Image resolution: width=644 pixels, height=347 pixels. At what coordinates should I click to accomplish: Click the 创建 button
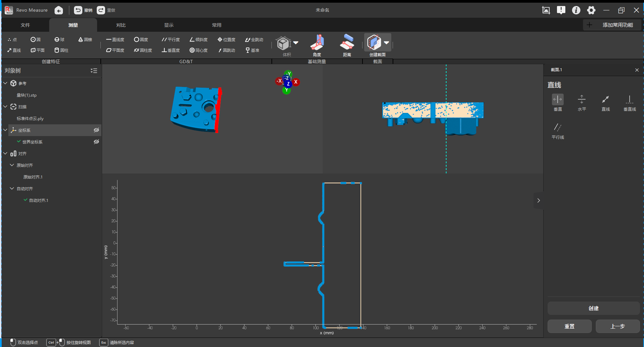click(x=593, y=308)
